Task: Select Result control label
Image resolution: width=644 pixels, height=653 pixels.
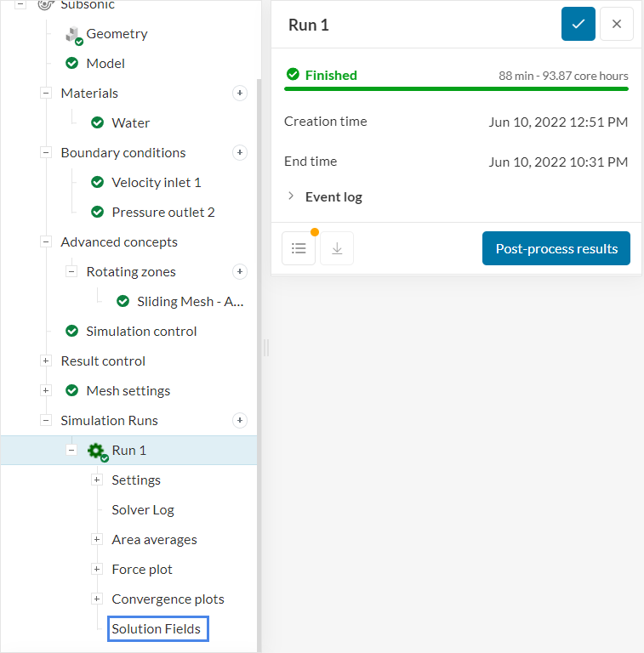Action: pos(103,361)
